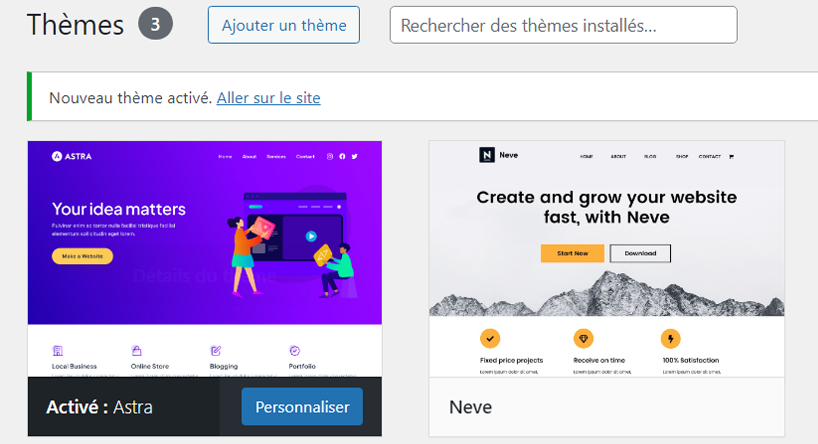Click the Home menu item in Astra preview
This screenshot has width=818, height=444.
tap(225, 157)
